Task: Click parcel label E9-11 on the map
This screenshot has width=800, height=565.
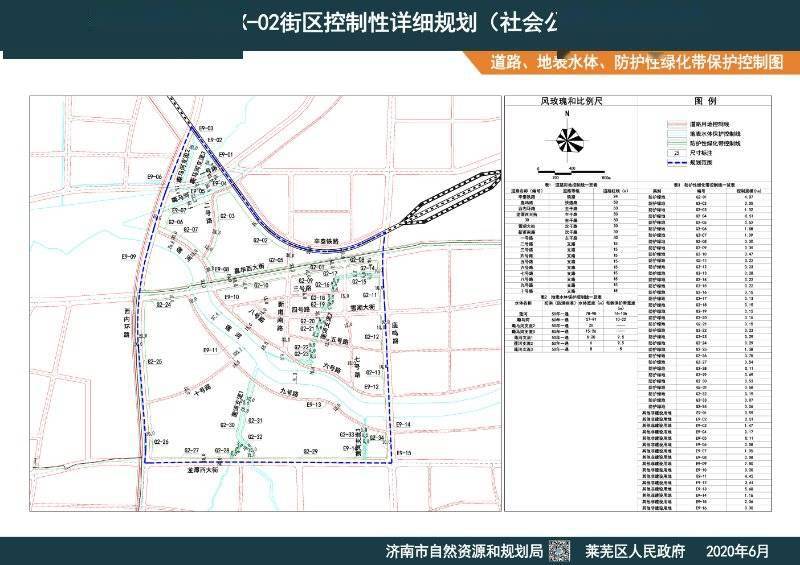Action: [210, 350]
